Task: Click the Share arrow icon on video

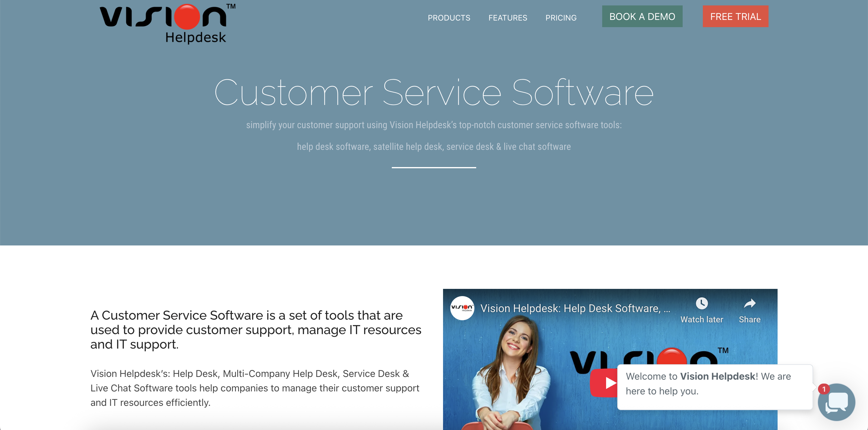Action: point(749,304)
